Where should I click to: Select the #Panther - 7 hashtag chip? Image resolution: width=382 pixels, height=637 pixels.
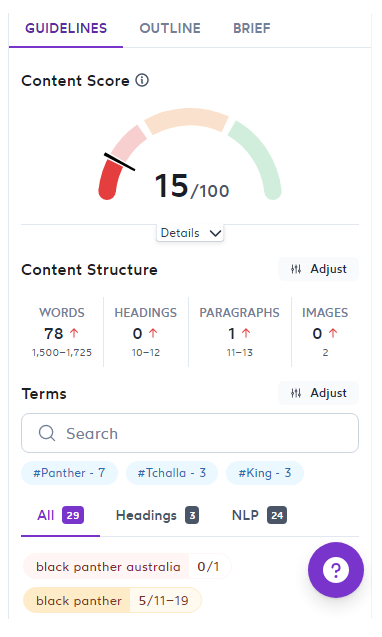[x=69, y=473]
